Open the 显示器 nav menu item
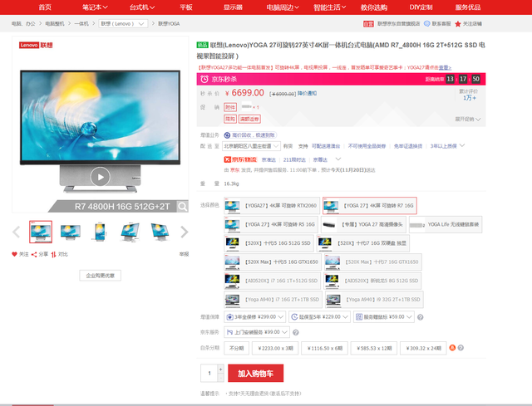The height and width of the screenshot is (406, 532). (x=233, y=7)
